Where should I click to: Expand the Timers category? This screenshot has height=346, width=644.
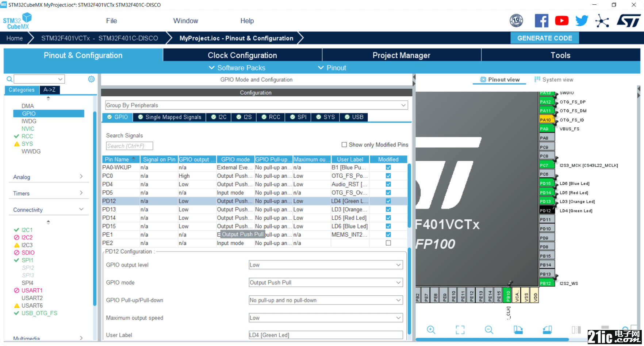[48, 193]
